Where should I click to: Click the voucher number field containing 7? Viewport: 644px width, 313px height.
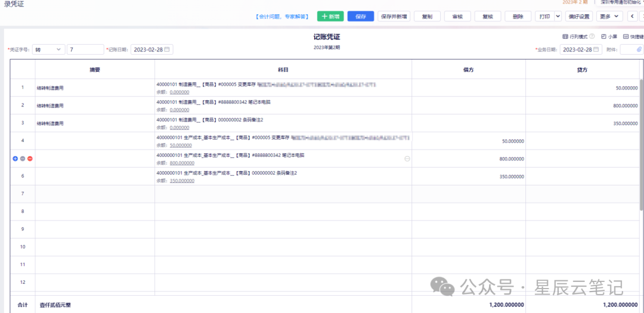85,49
